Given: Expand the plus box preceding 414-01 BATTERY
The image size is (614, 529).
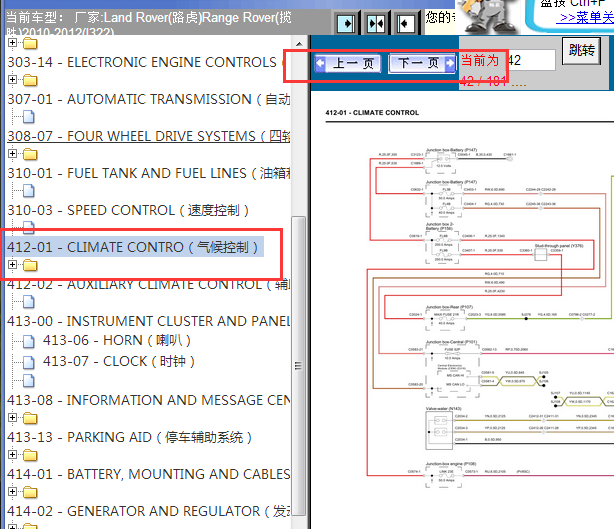Looking at the screenshot, I should 13,454.
